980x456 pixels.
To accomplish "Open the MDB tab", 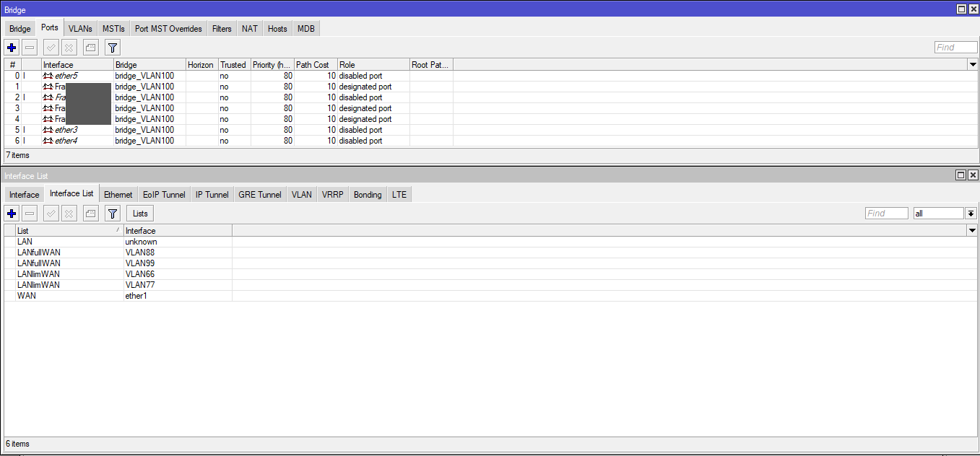I will (306, 29).
